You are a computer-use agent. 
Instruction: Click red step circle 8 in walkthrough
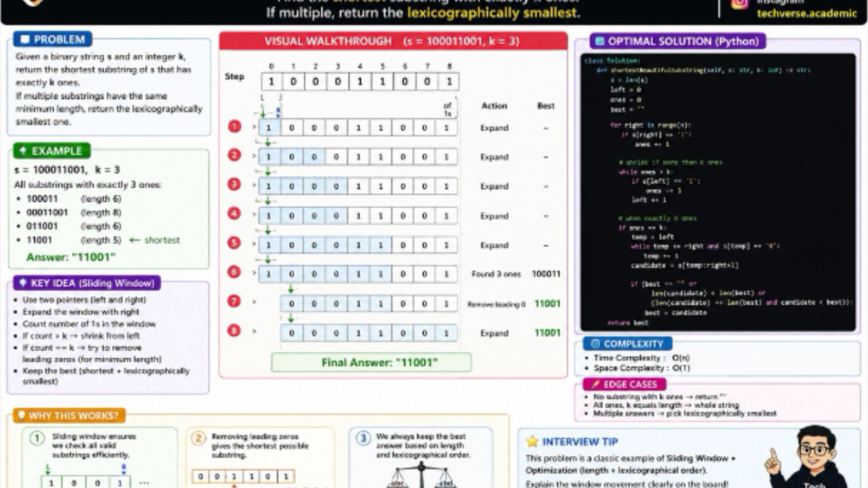click(x=234, y=331)
